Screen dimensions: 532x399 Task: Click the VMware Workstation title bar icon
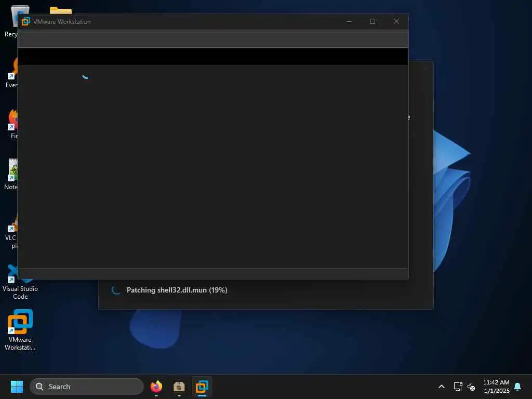click(x=26, y=21)
